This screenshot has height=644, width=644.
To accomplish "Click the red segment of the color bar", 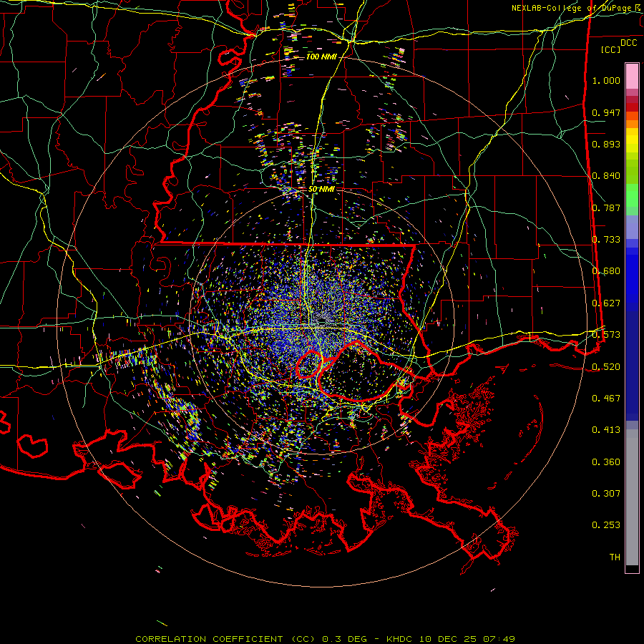I will [632, 107].
